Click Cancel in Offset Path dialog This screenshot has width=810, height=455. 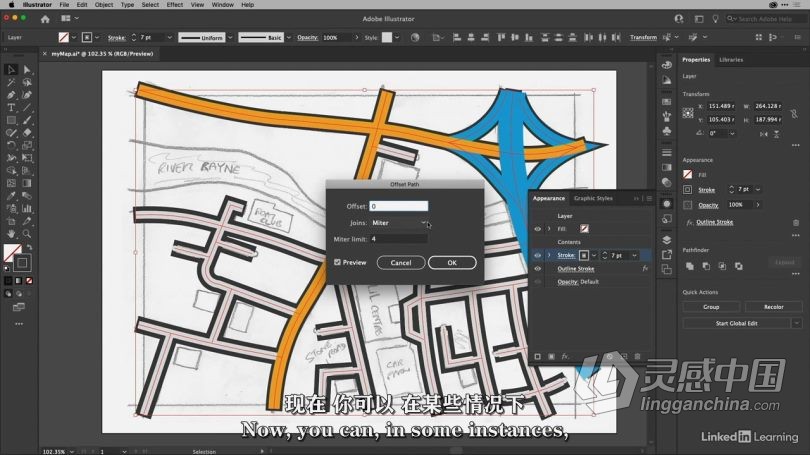tap(401, 263)
